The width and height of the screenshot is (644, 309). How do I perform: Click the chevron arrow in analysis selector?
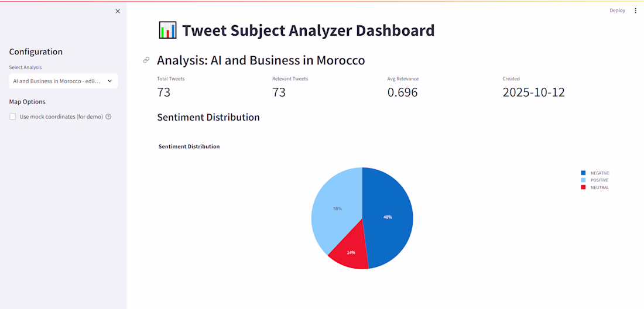coord(110,81)
